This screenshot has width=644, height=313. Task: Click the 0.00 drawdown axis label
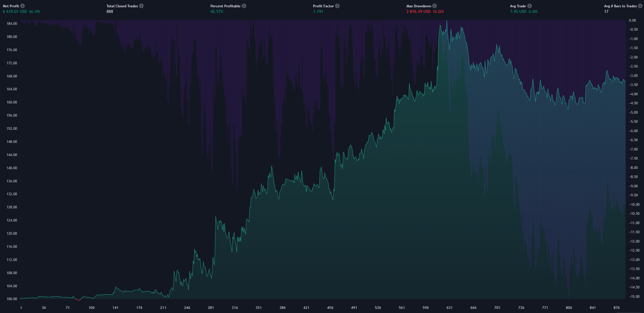point(632,20)
